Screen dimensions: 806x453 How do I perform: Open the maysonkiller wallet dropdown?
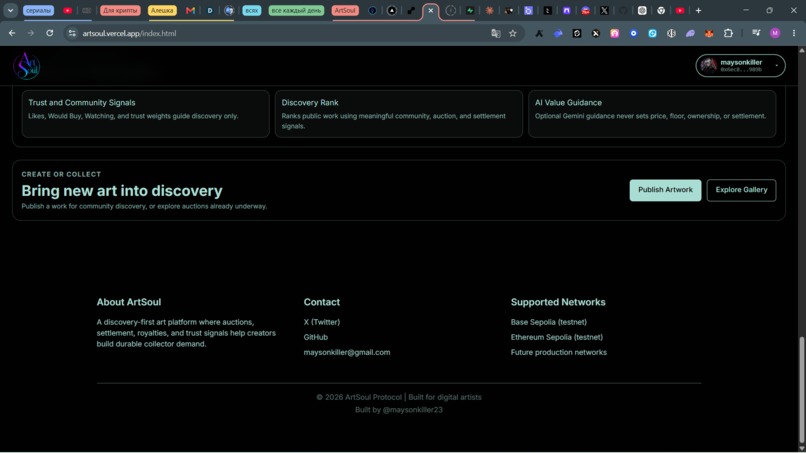[x=741, y=65]
